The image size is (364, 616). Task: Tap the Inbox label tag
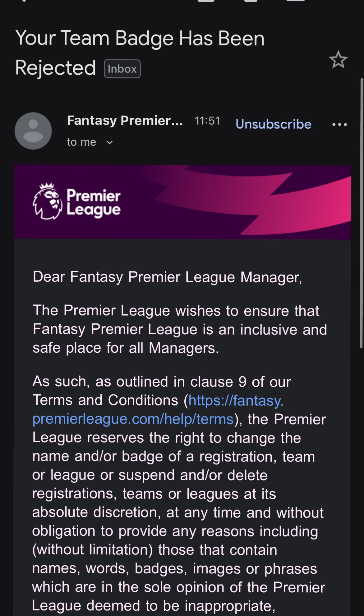(x=122, y=69)
